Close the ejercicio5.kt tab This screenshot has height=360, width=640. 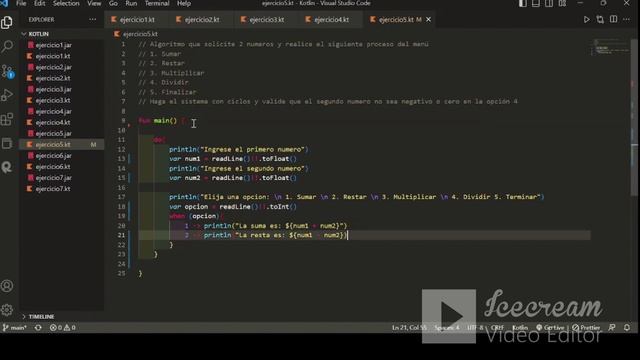coord(429,20)
